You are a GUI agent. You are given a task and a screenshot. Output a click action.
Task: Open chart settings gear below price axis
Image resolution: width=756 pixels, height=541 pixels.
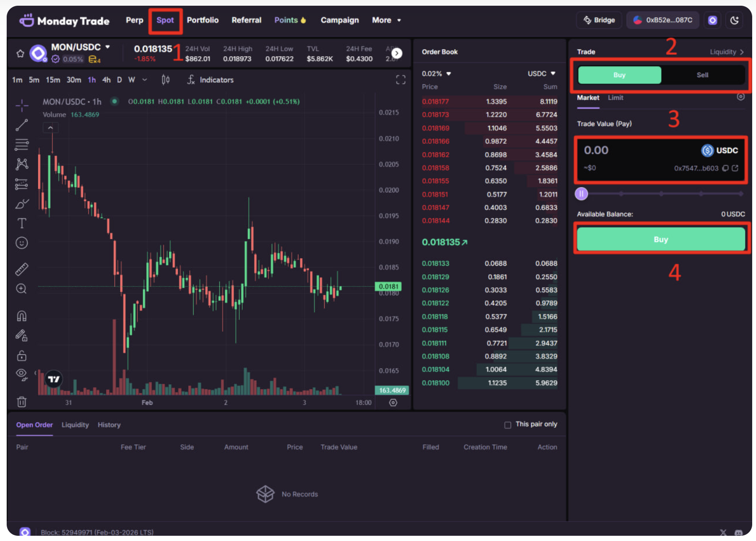(x=393, y=402)
